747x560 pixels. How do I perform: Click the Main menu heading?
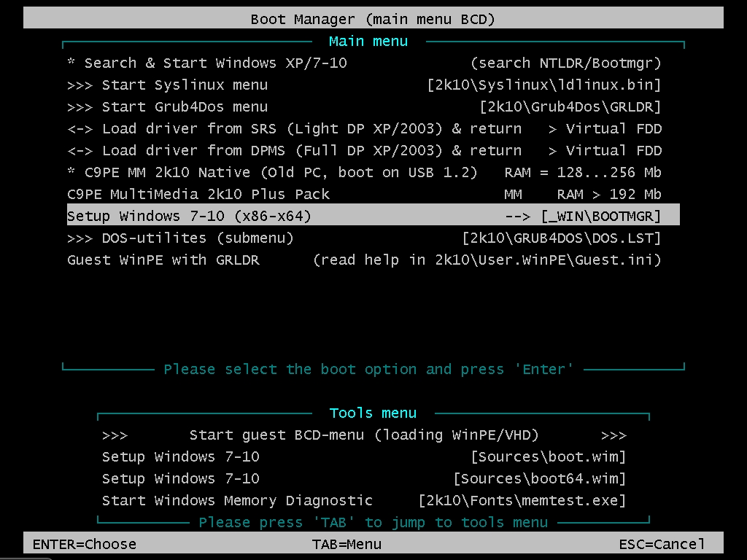click(368, 42)
